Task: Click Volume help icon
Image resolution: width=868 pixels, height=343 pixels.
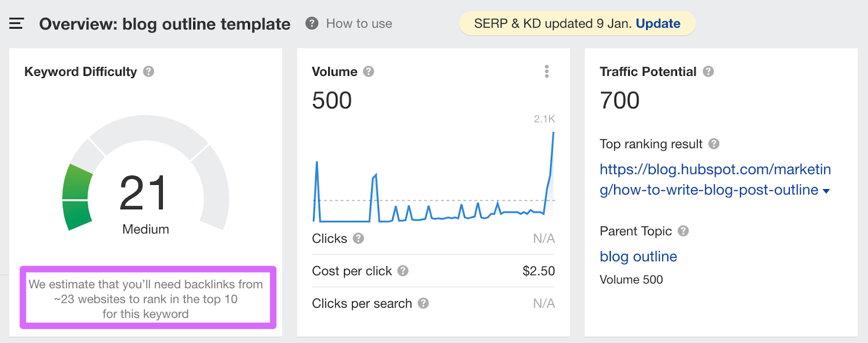Action: [369, 72]
